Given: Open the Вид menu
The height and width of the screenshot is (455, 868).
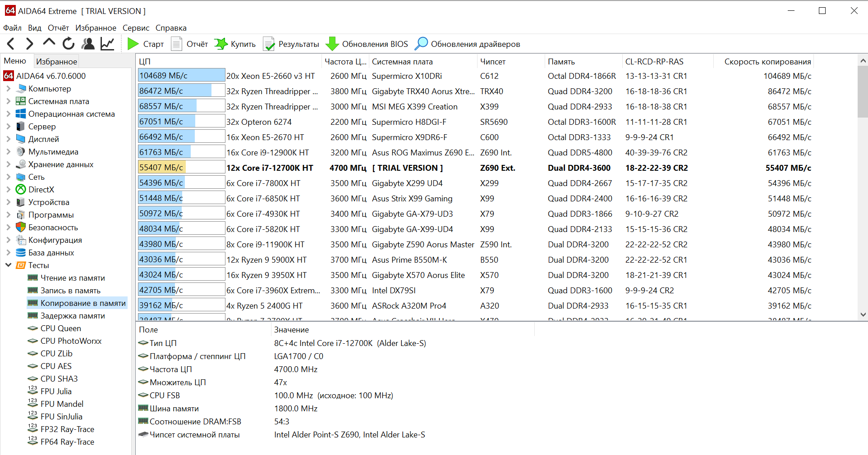Looking at the screenshot, I should pos(35,28).
